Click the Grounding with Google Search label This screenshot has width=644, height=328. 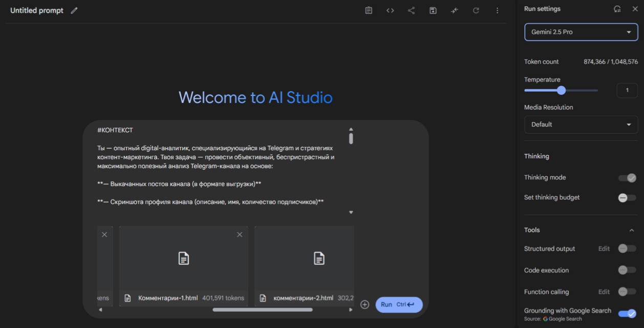click(x=568, y=311)
